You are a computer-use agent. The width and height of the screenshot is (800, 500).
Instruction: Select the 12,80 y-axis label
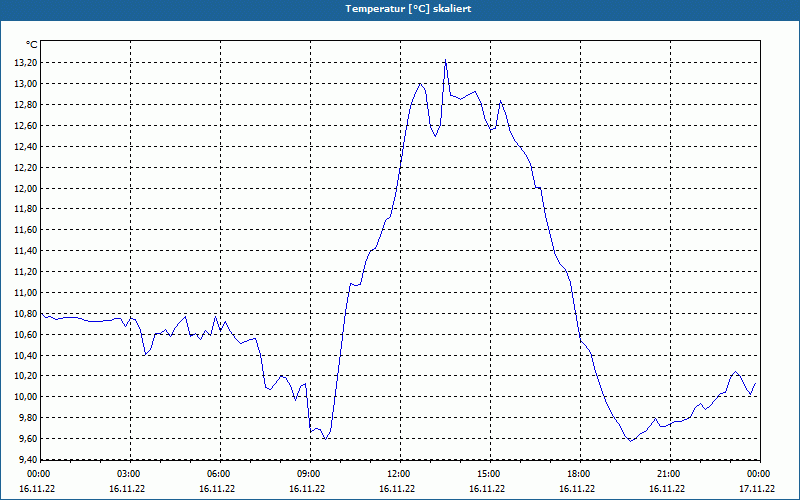27,105
